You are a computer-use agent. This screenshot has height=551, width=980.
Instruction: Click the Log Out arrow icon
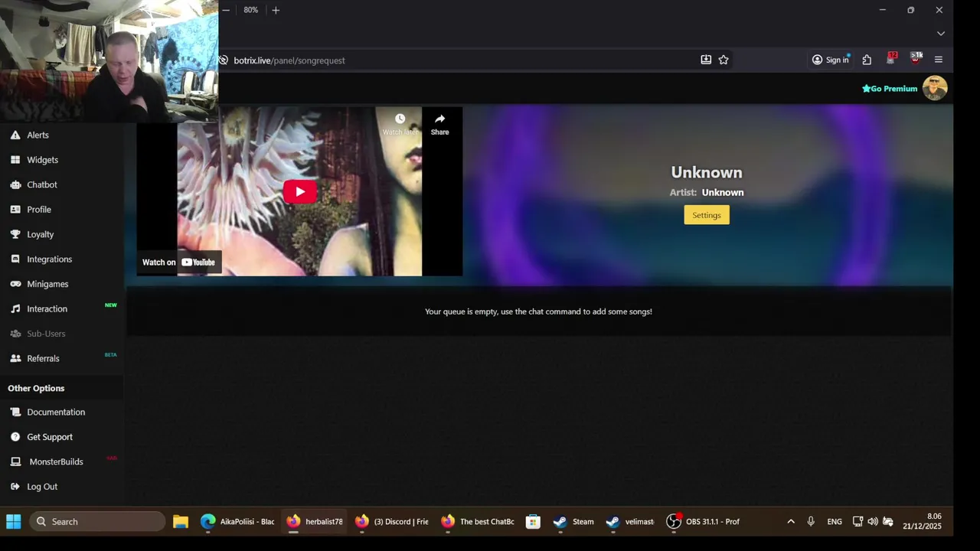[15, 487]
